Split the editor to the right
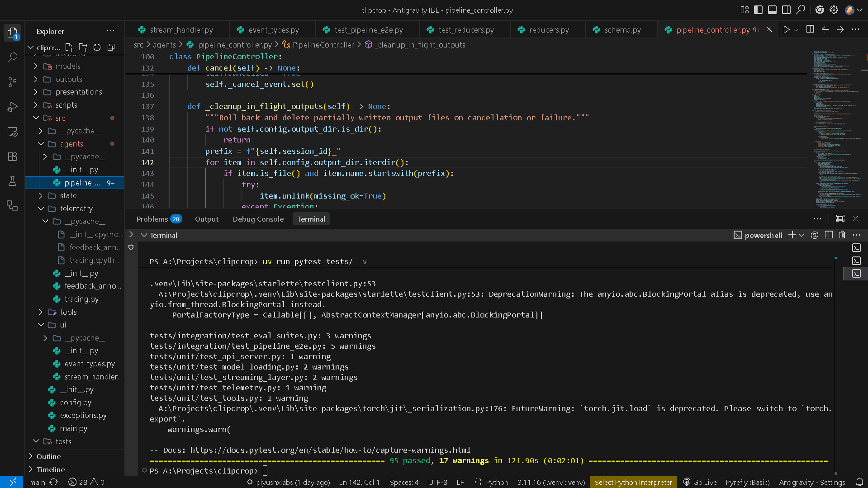This screenshot has width=868, height=488. tap(810, 29)
